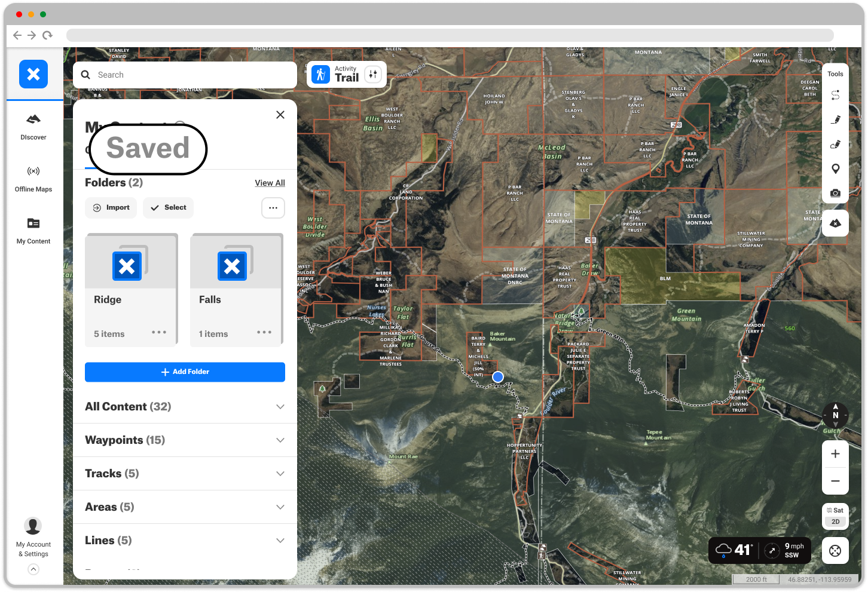The height and width of the screenshot is (592, 868).
Task: Zoom in with the plus button
Action: [835, 454]
